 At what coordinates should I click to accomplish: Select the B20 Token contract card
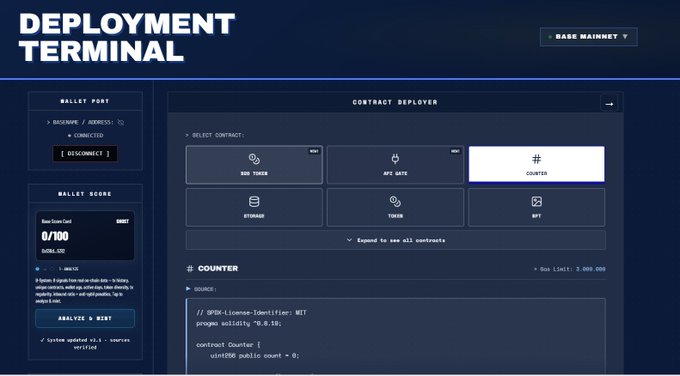tap(254, 165)
